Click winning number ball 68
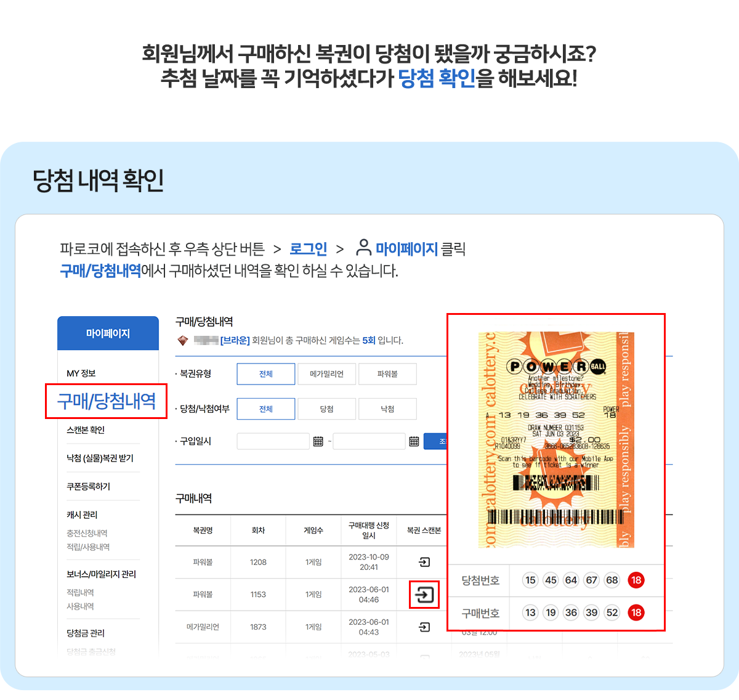The width and height of the screenshot is (739, 700). [x=612, y=580]
